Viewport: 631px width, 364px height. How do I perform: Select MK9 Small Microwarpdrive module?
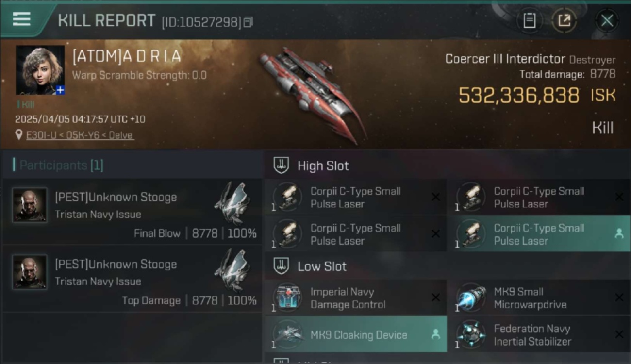[x=540, y=298]
